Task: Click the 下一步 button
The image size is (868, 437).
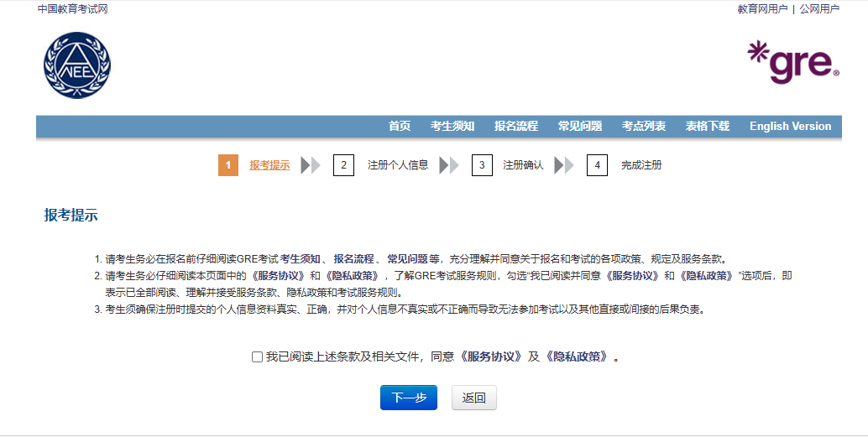Action: [x=409, y=398]
